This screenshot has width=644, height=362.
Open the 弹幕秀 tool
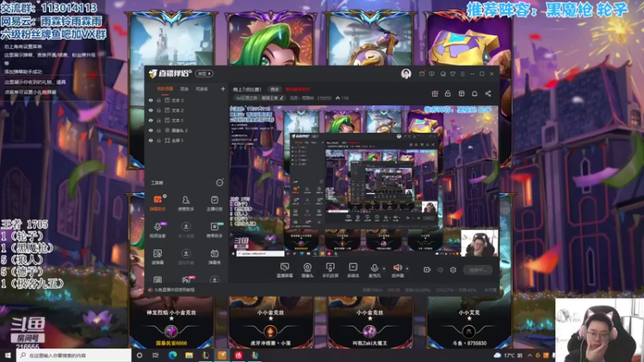click(x=214, y=257)
